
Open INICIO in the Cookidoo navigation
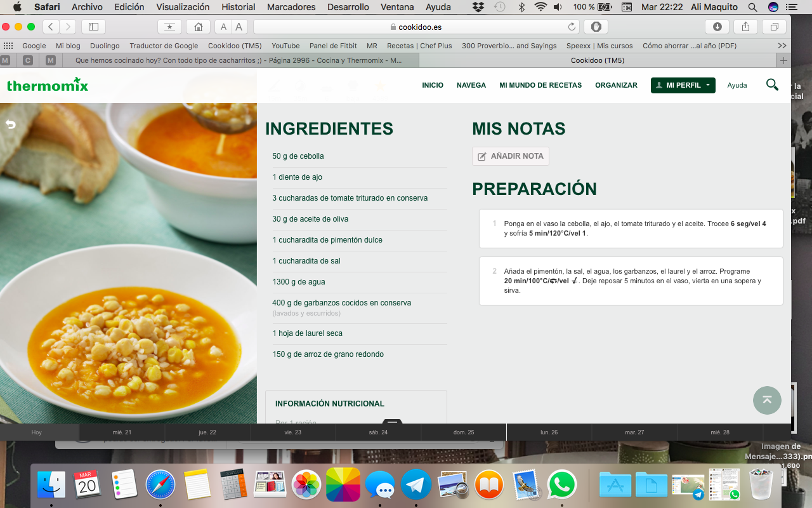pyautogui.click(x=433, y=85)
